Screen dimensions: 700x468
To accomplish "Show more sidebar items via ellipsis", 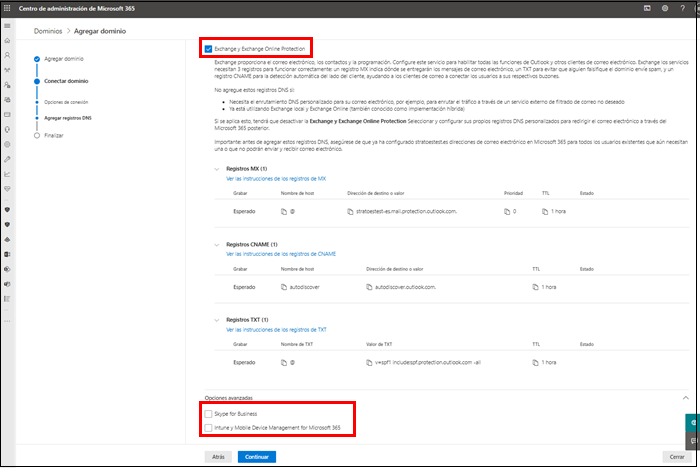I will [x=7, y=321].
